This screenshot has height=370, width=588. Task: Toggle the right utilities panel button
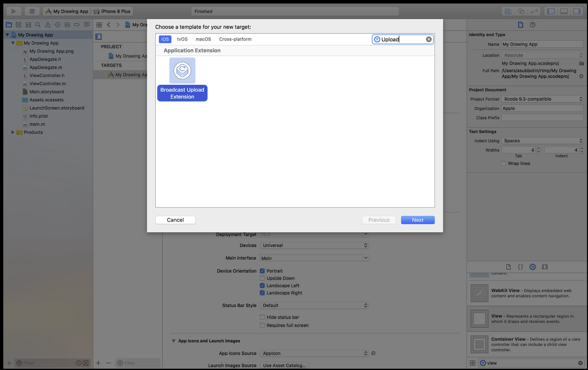pos(577,11)
